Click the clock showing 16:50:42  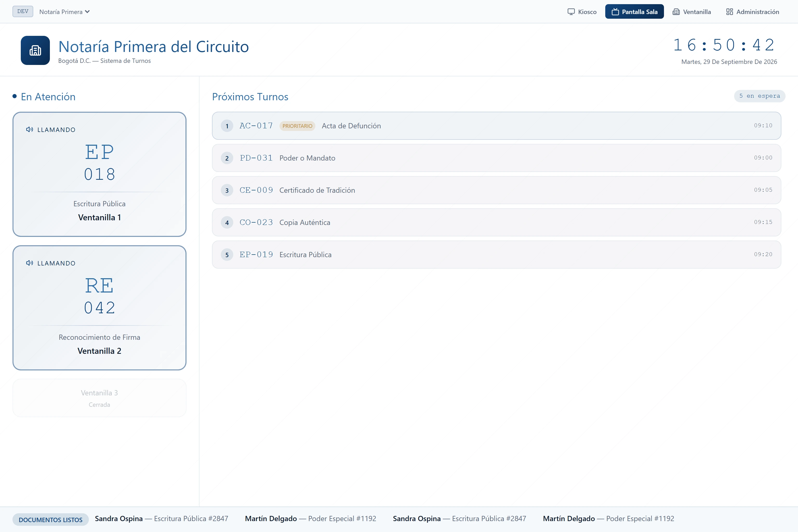pyautogui.click(x=724, y=45)
